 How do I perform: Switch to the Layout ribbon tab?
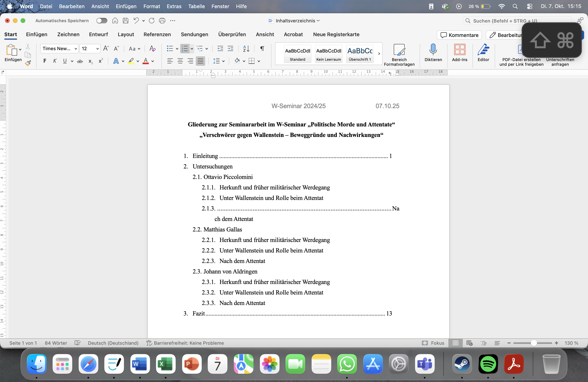click(x=126, y=34)
